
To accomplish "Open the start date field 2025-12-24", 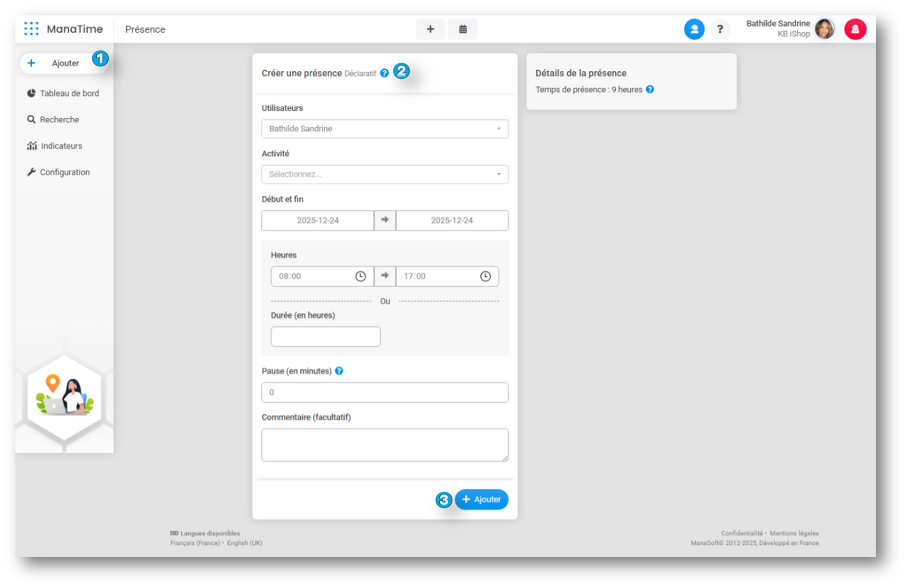I will pos(318,220).
